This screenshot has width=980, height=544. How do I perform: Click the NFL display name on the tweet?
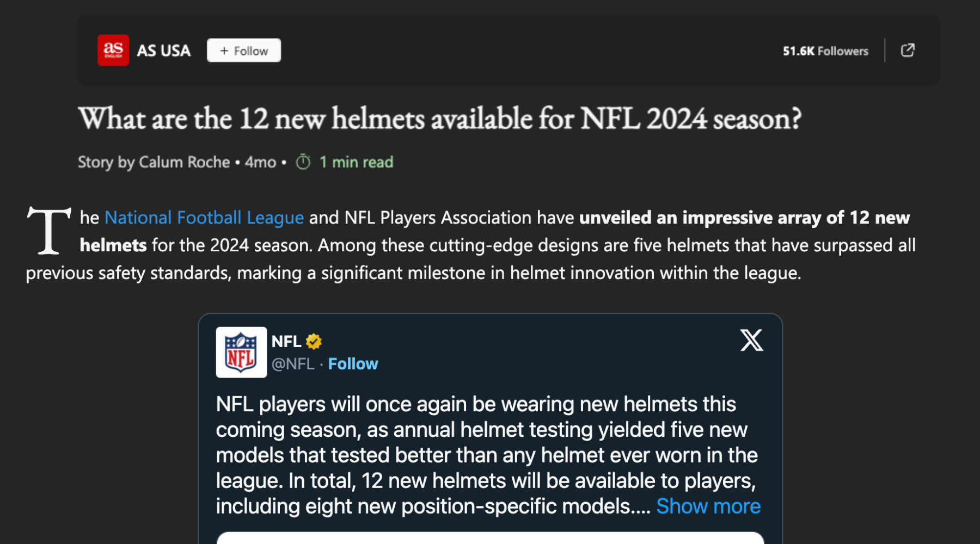pos(286,341)
